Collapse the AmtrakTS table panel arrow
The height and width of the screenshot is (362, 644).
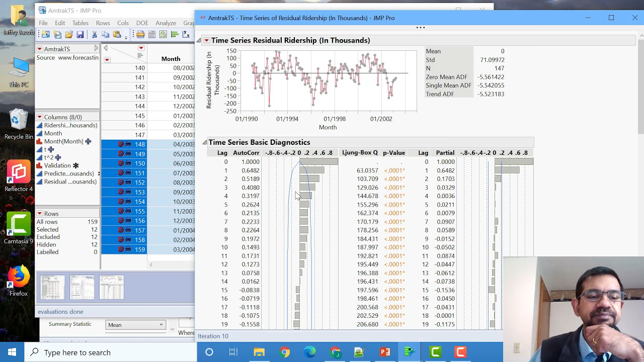96,48
